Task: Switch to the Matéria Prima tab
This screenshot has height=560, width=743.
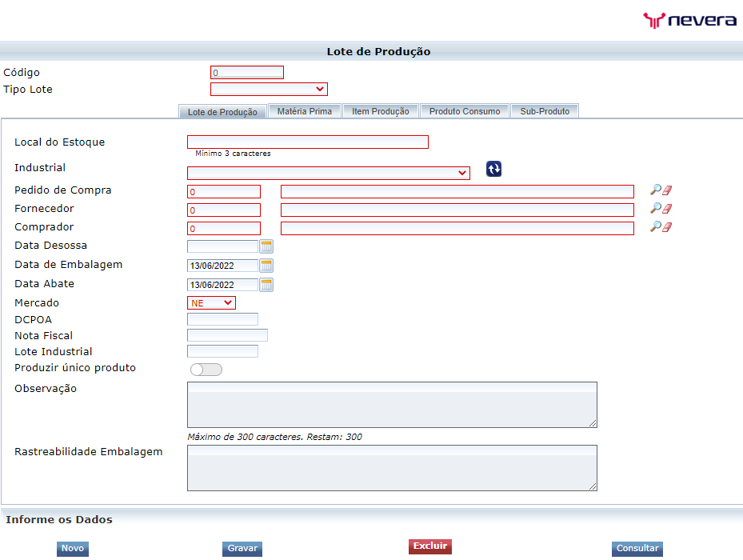Action: pos(305,110)
